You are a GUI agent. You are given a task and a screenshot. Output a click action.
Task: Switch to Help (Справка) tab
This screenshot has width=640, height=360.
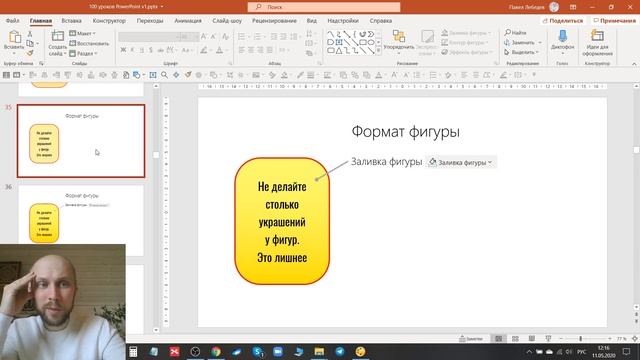(380, 20)
